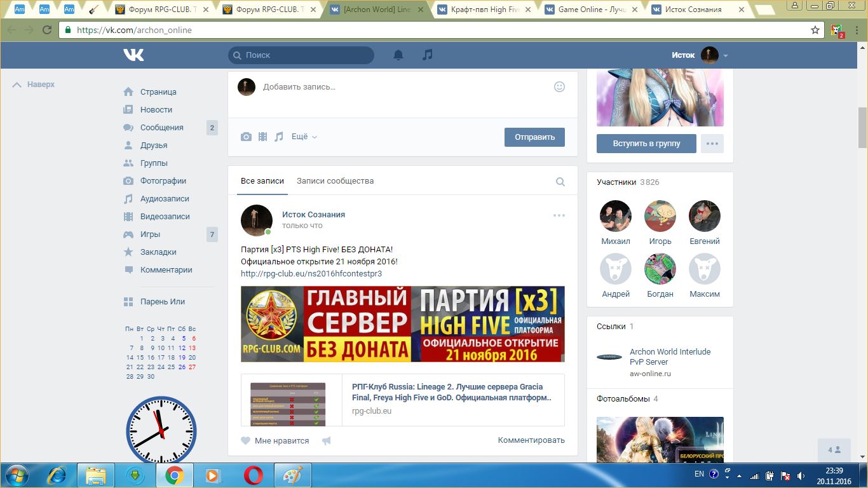Open Windows Start menu
Screen dimensions: 868x488
click(x=16, y=475)
